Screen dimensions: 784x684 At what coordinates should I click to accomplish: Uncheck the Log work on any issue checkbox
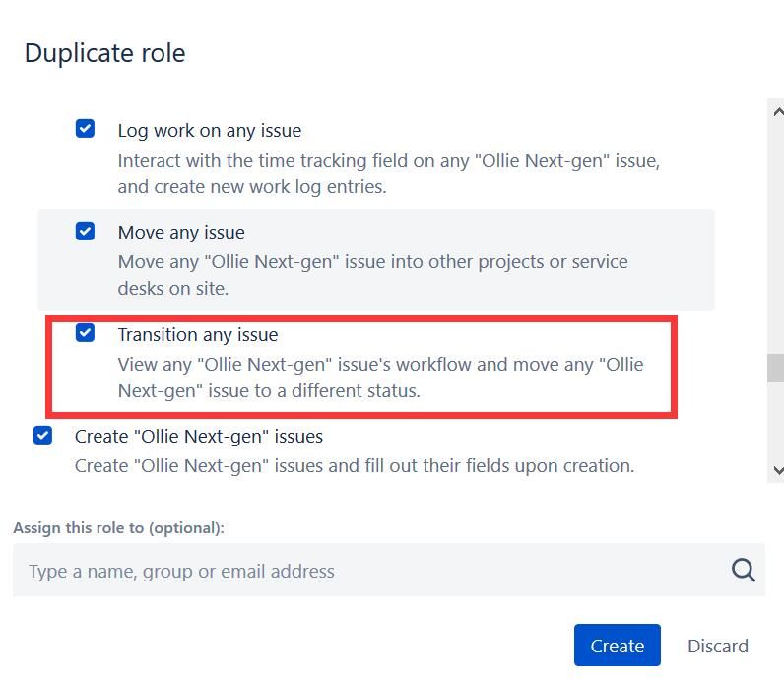click(86, 129)
